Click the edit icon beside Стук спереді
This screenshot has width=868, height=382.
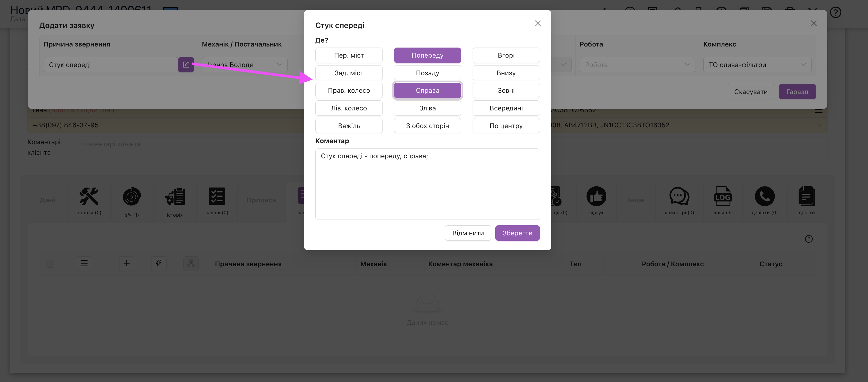click(x=186, y=64)
